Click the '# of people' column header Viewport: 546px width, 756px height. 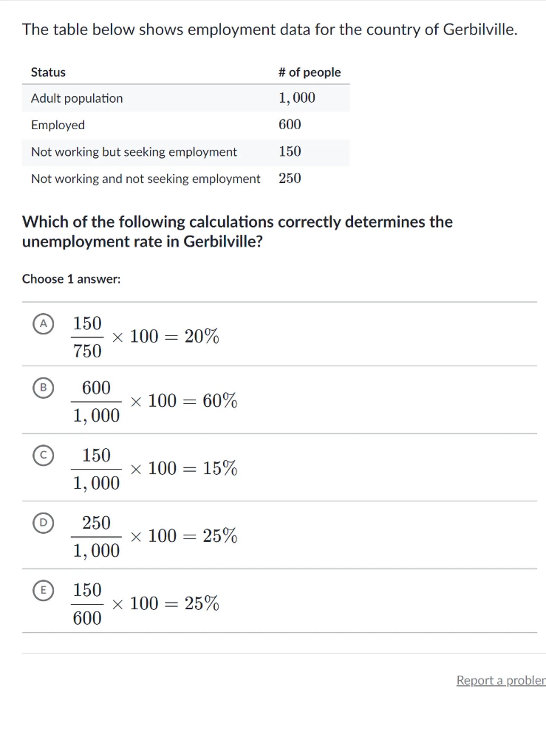coord(309,72)
